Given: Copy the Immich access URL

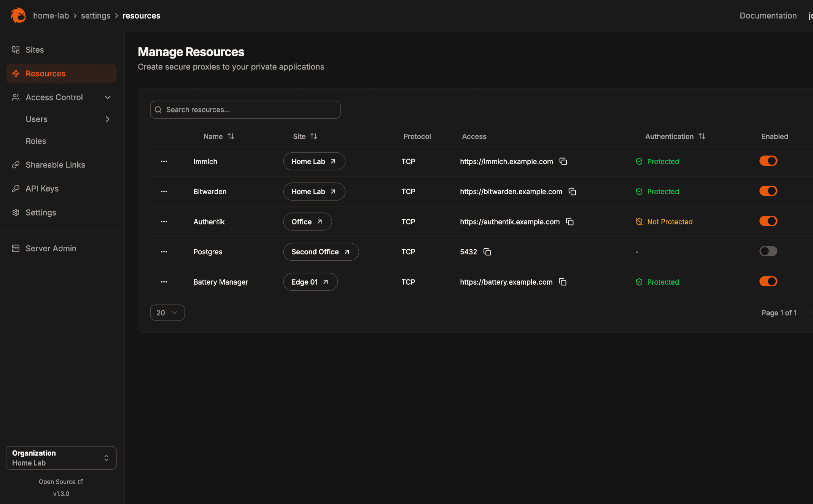Looking at the screenshot, I should tap(563, 162).
